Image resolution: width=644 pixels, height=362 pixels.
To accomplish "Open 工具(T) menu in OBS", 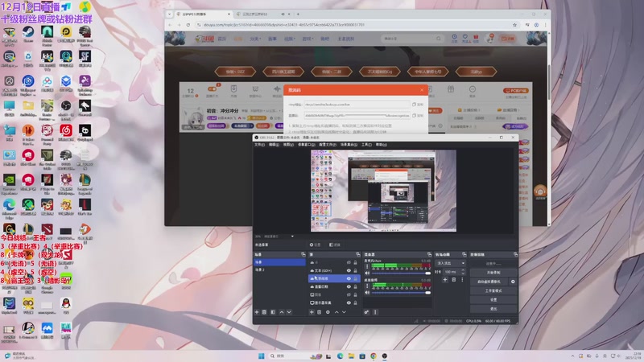I will pos(367,145).
